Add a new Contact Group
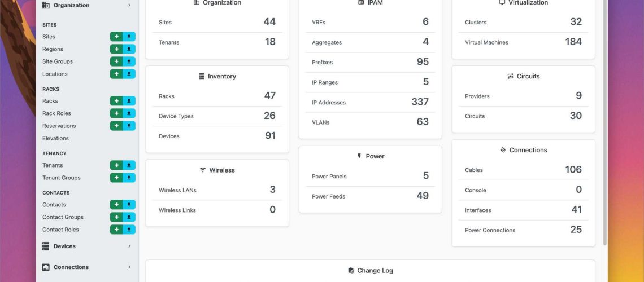Viewport: 644px width, 282px height. click(116, 217)
